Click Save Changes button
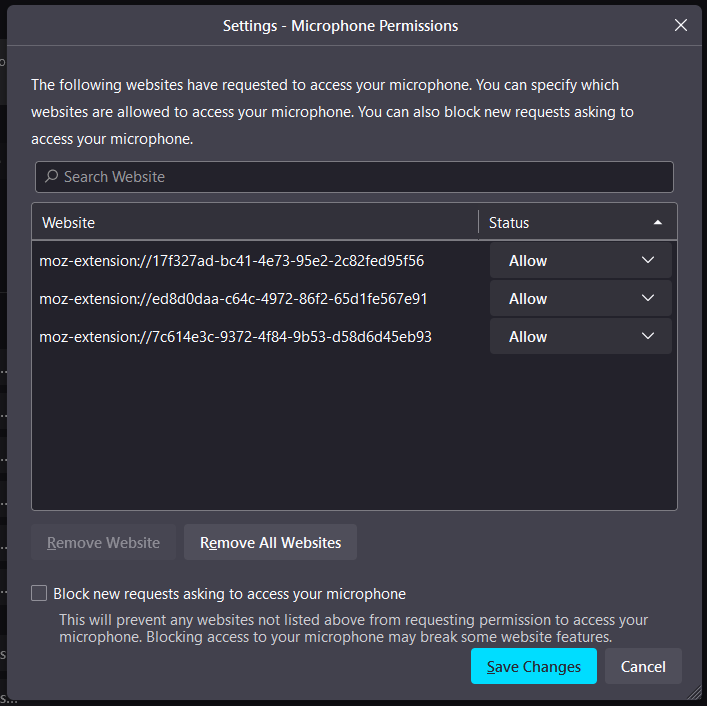Image resolution: width=707 pixels, height=706 pixels. click(533, 666)
